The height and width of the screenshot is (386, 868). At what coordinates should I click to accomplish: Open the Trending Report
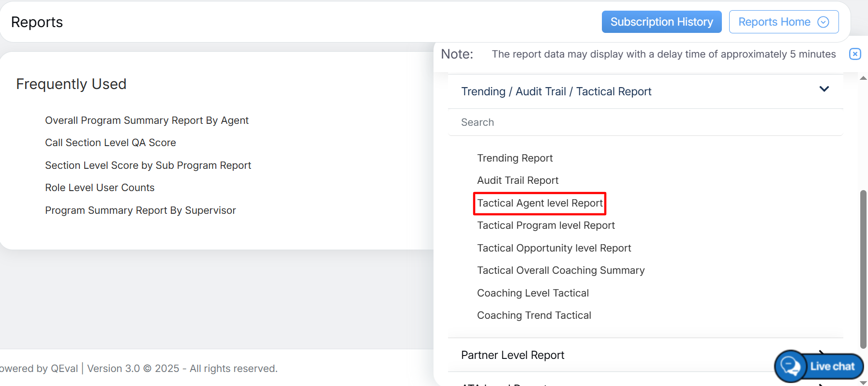[515, 158]
